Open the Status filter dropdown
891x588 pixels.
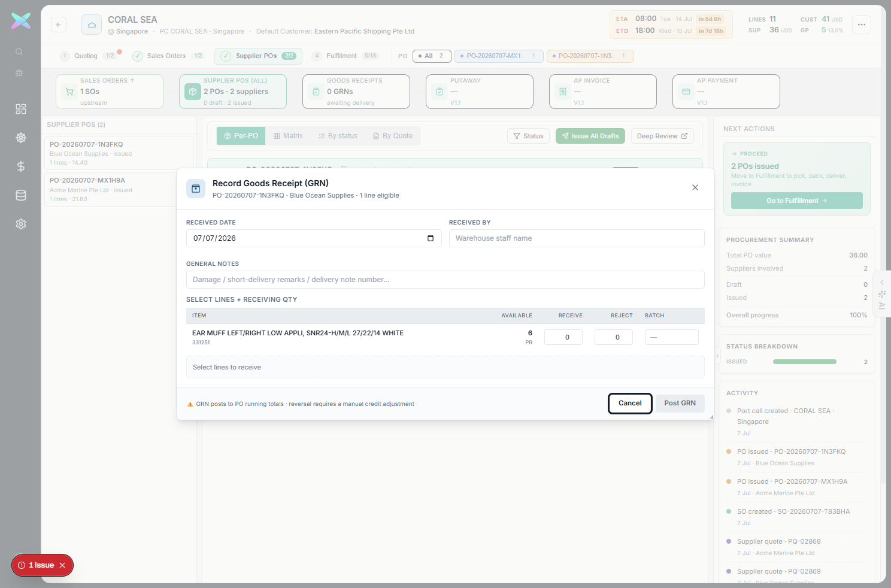(x=528, y=136)
